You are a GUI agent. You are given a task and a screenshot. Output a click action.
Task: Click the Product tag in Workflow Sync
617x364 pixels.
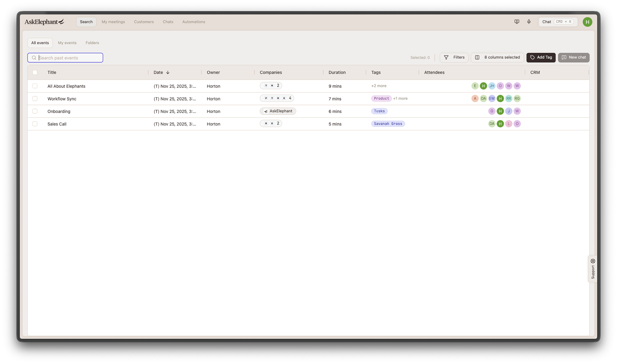[381, 99]
